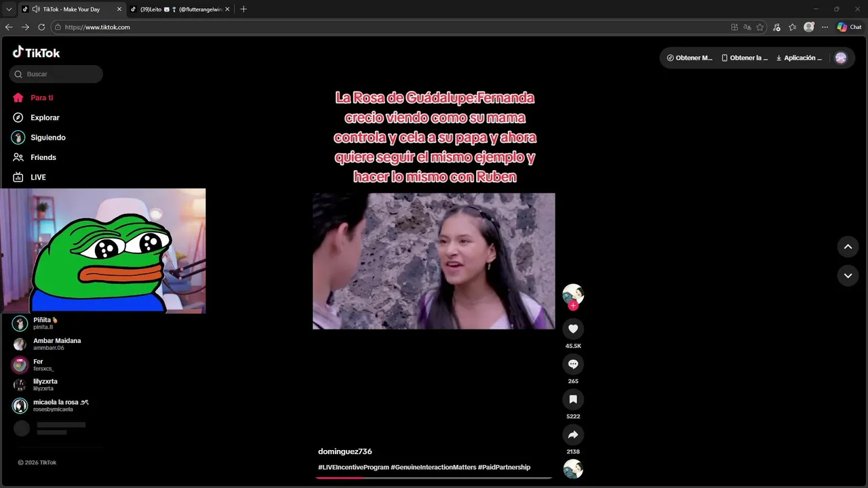The image size is (868, 488).
Task: Reload the page
Action: pos(41,27)
